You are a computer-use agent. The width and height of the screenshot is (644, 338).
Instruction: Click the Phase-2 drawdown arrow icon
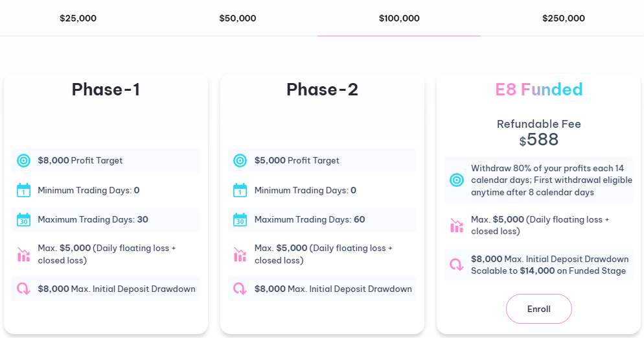(x=240, y=289)
